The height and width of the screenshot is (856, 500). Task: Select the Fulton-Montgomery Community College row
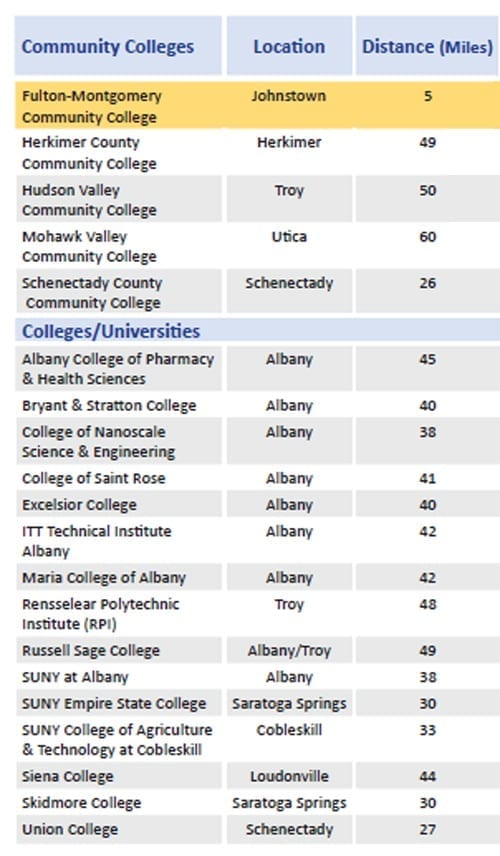pyautogui.click(x=257, y=106)
